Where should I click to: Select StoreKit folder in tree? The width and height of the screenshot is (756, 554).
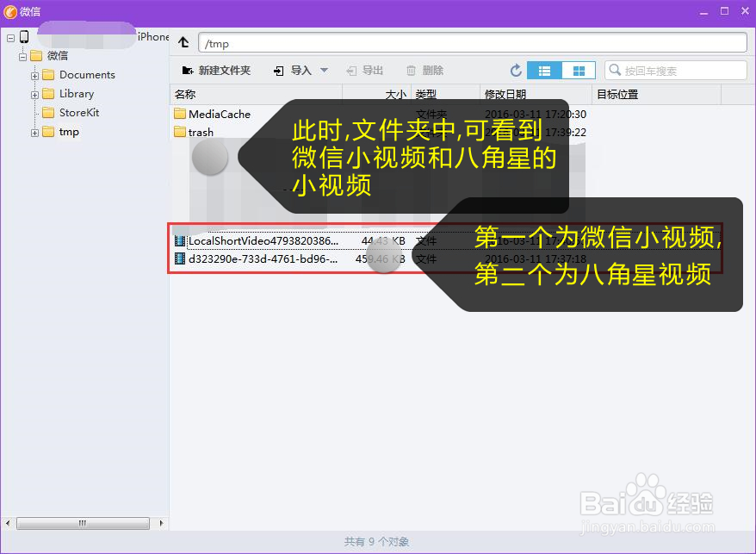79,113
